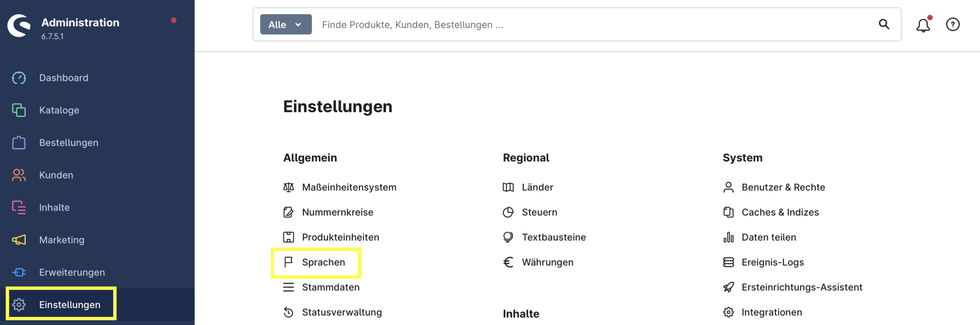The width and height of the screenshot is (980, 325).
Task: Click the version number 6.7.5.1
Action: tap(52, 36)
